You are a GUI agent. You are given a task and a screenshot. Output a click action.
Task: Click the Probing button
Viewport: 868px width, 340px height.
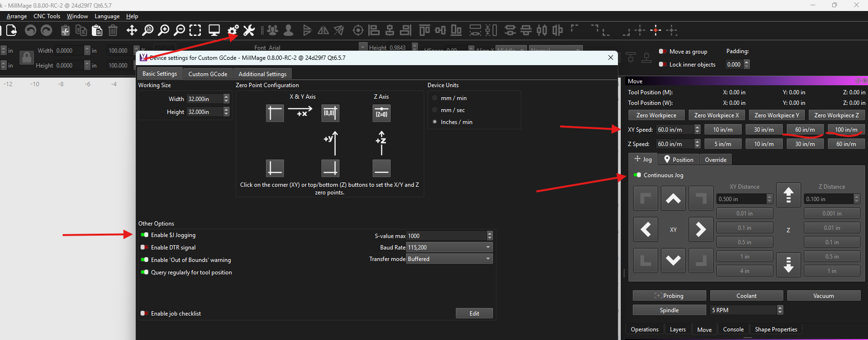[669, 295]
